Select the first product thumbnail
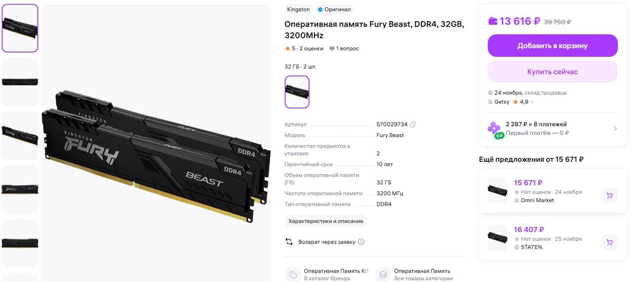This screenshot has width=644, height=282. [x=19, y=28]
